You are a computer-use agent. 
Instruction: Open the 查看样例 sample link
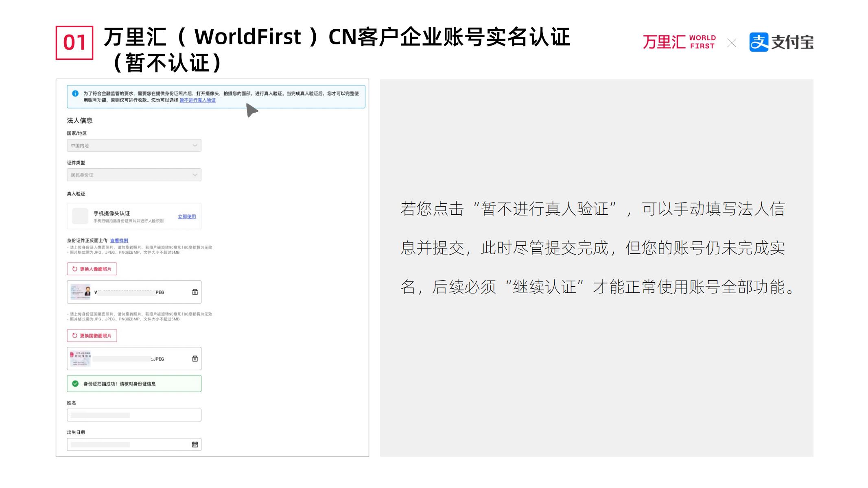[119, 241]
